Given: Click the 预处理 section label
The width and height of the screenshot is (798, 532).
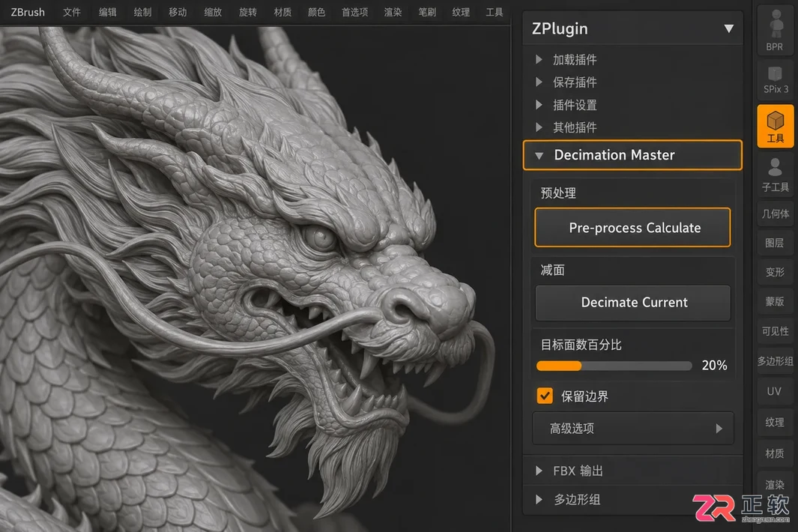Looking at the screenshot, I should coord(558,193).
